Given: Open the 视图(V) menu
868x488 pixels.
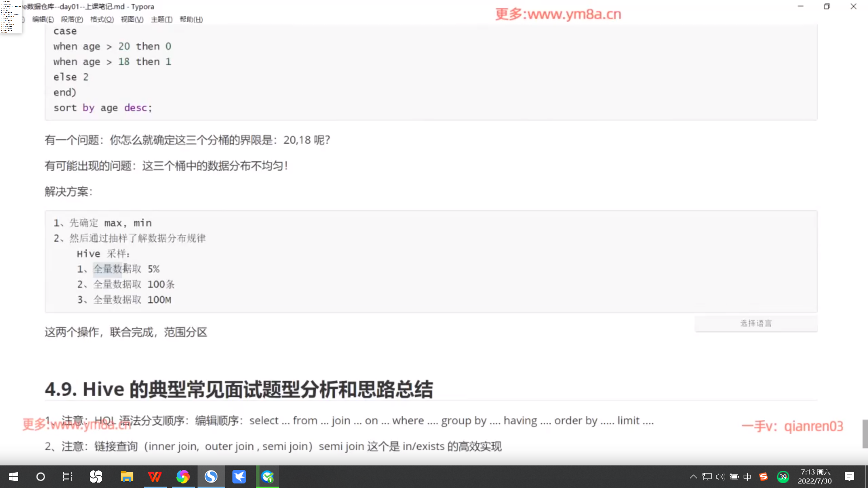Looking at the screenshot, I should (132, 19).
